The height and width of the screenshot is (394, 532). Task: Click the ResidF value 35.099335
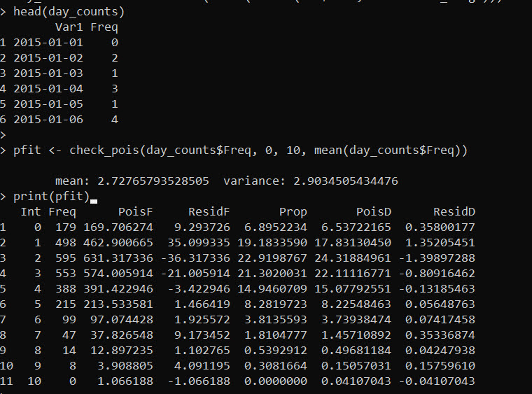199,243
